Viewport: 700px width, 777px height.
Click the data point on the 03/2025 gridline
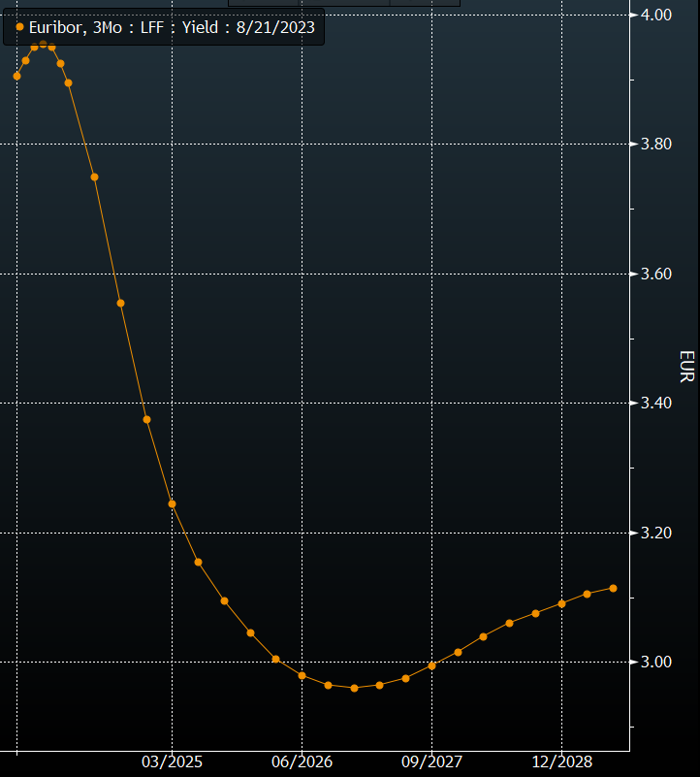173,503
